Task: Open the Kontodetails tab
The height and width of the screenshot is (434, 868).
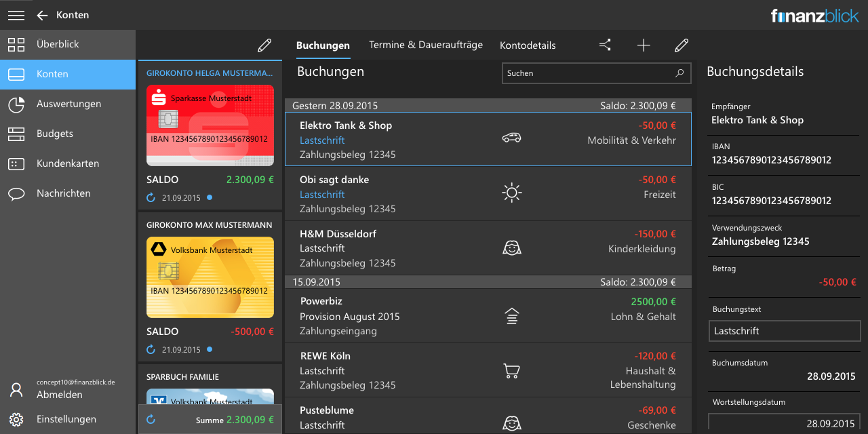Action: (528, 45)
